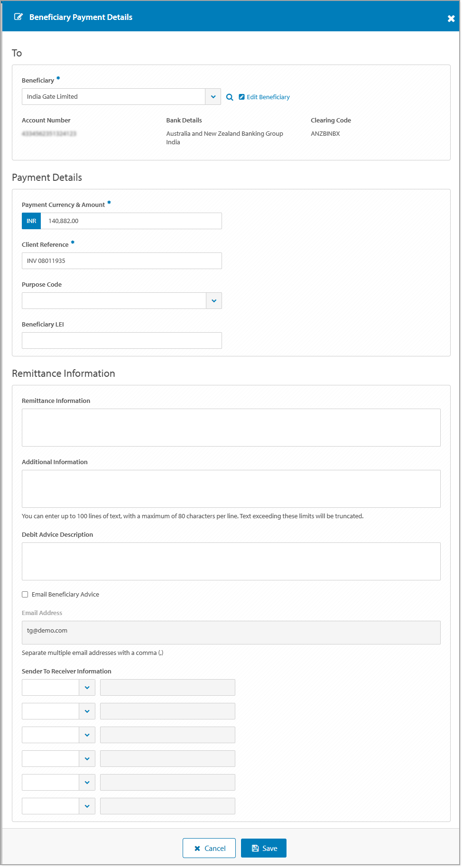Click the search magnifier beside Beneficiary field
This screenshot has width=463, height=868.
click(230, 97)
